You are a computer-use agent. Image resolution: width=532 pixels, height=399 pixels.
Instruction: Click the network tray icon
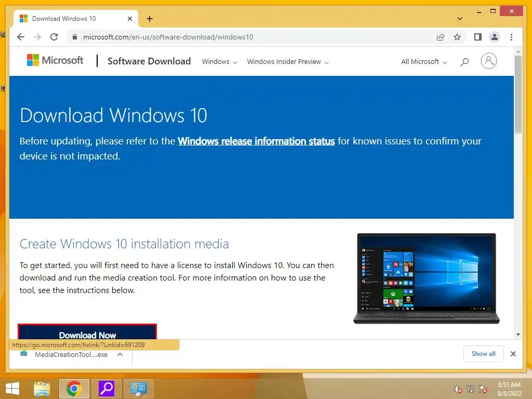pyautogui.click(x=471, y=389)
